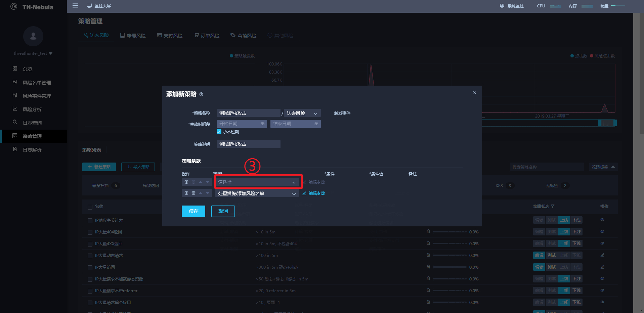Screen dimensions: 644x313
Task: Open 监控大屏 monitoring screen link
Action: coord(99,6)
